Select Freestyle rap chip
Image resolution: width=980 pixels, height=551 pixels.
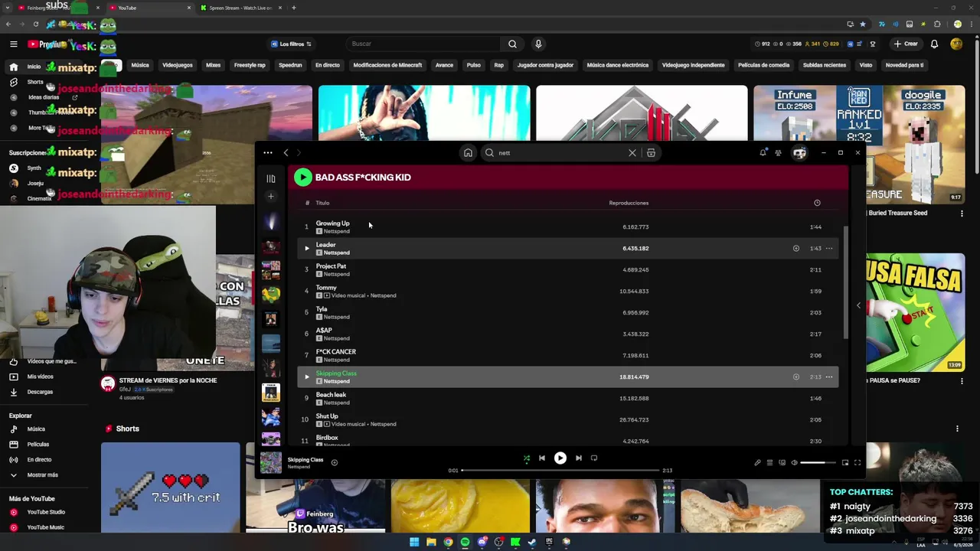click(250, 65)
